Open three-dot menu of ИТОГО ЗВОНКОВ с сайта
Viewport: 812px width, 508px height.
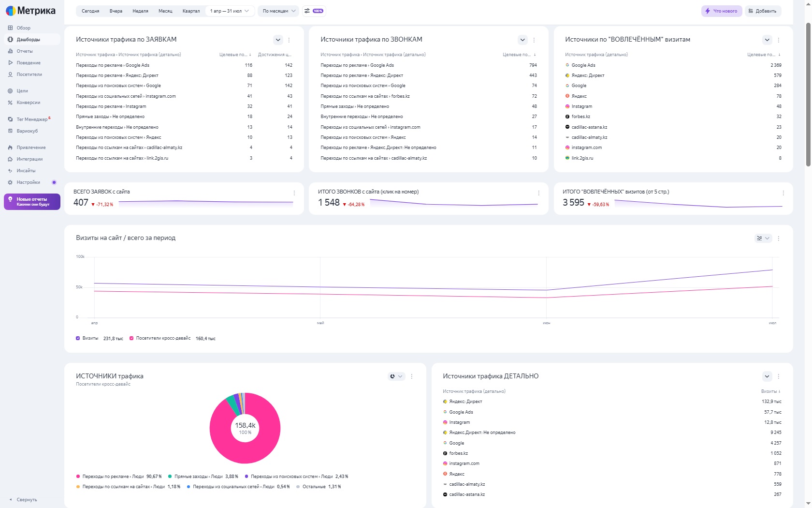coord(539,193)
